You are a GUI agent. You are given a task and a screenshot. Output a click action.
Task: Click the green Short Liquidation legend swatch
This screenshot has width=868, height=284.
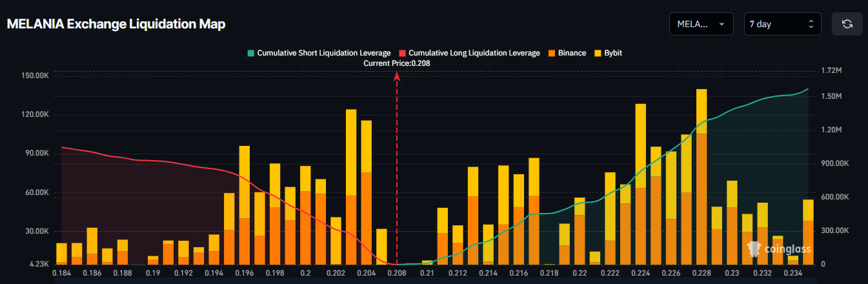coord(250,53)
